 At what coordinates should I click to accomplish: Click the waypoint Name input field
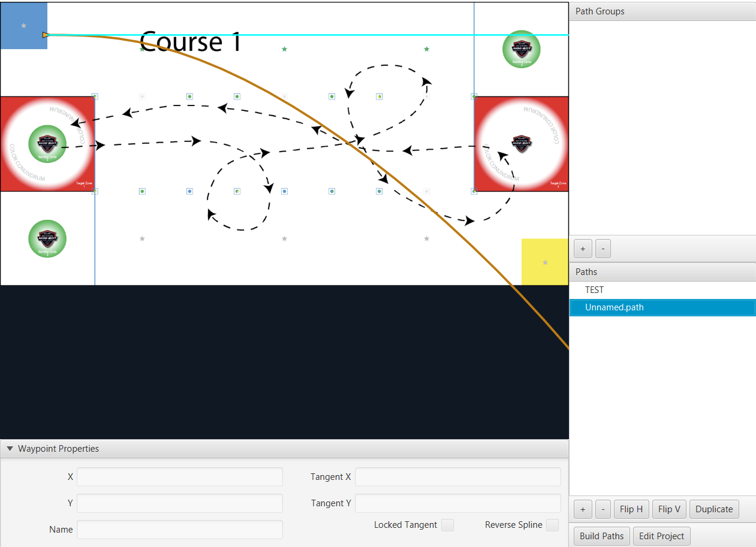point(180,530)
